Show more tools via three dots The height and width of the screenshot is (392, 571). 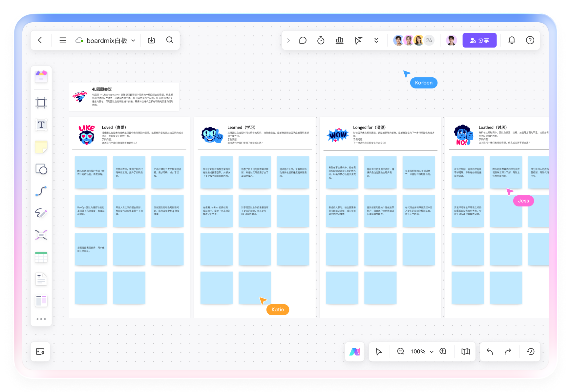(x=41, y=319)
